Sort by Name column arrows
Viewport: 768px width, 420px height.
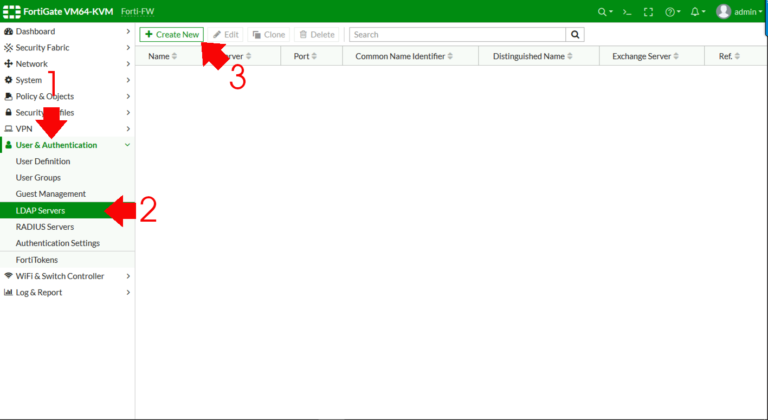[x=174, y=56]
